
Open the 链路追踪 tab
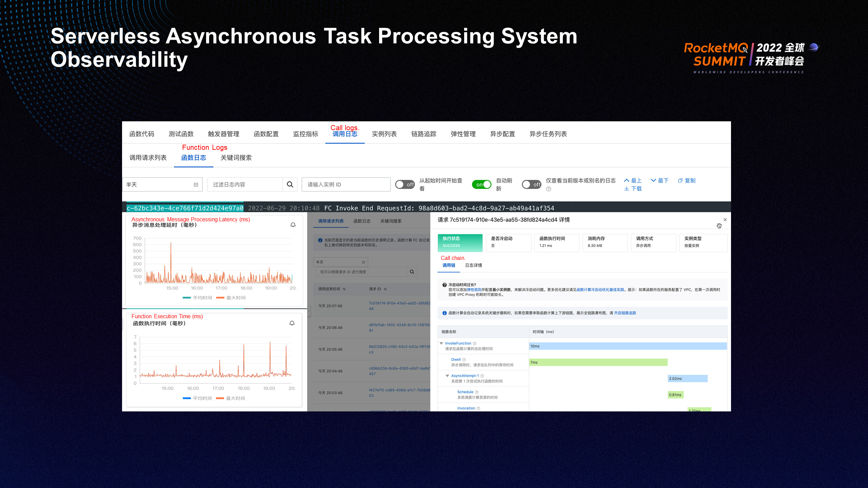click(x=424, y=134)
